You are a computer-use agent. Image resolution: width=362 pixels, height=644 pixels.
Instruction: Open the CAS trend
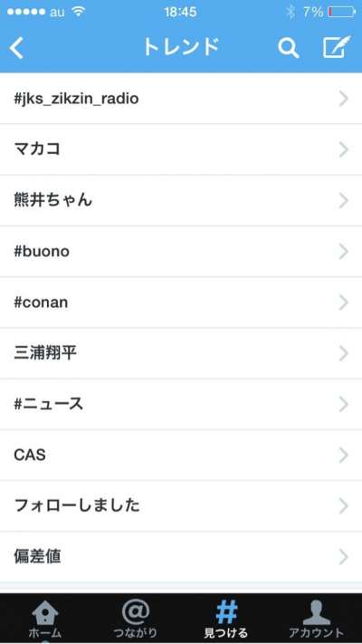181,455
